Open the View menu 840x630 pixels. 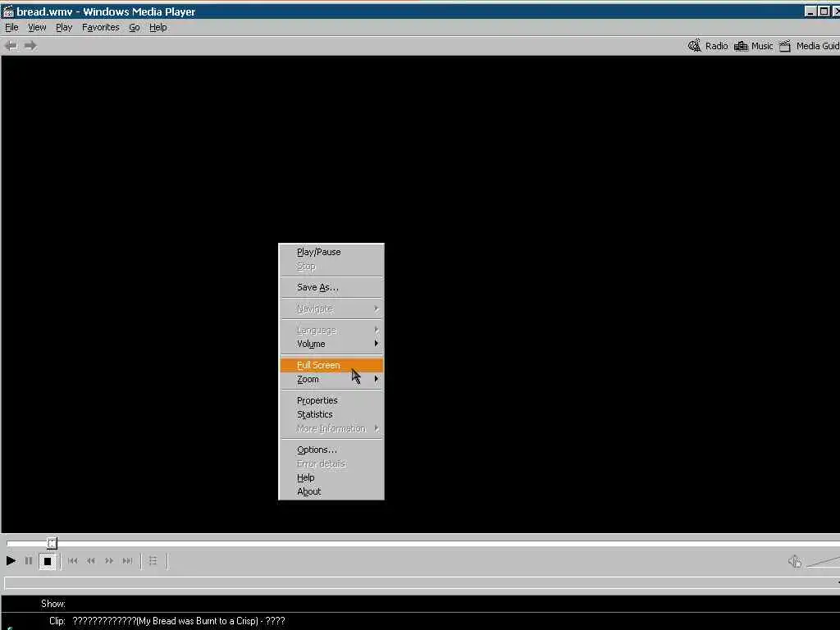[x=37, y=27]
